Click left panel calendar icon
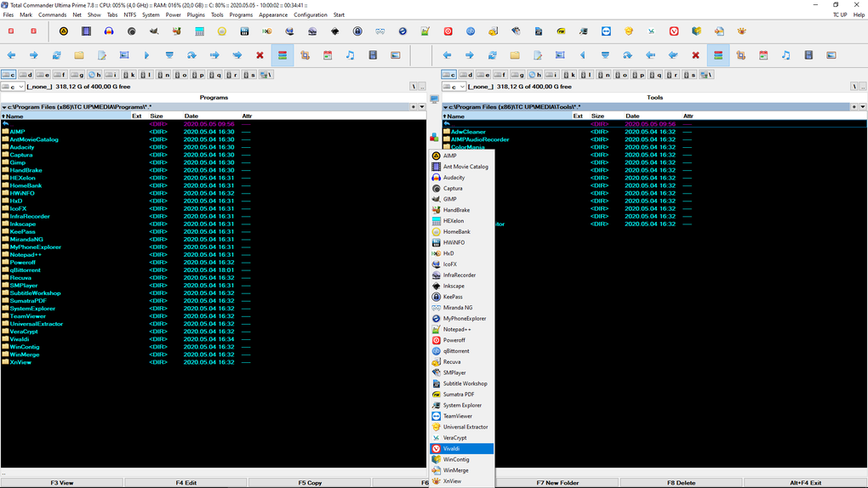The width and height of the screenshot is (868, 488). (328, 55)
